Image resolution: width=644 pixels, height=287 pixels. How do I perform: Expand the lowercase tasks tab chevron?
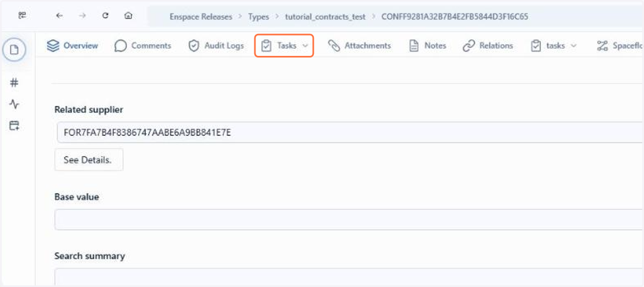point(573,46)
